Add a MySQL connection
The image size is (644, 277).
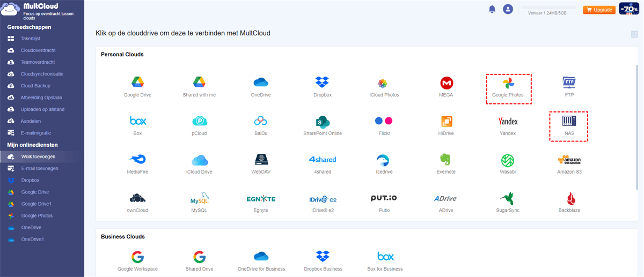pyautogui.click(x=199, y=198)
